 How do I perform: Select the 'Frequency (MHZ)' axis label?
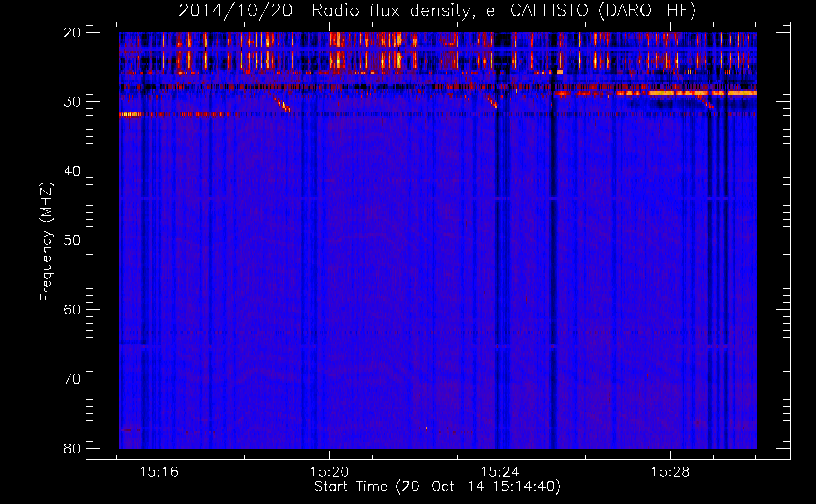point(46,241)
